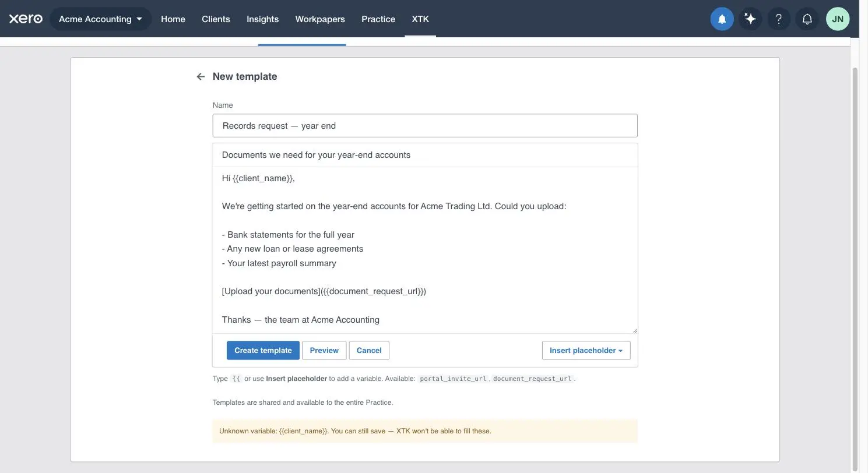Image resolution: width=868 pixels, height=473 pixels.
Task: Click the Cancel button
Action: (369, 350)
